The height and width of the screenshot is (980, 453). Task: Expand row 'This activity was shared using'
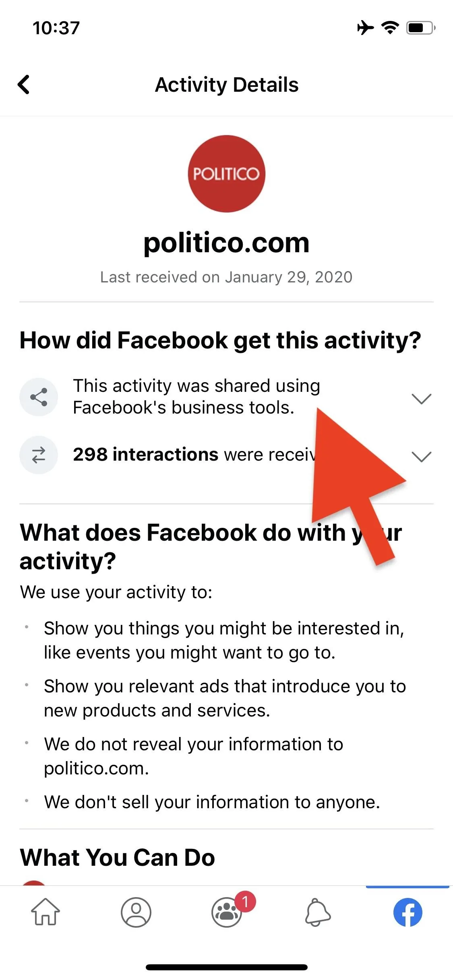coord(226,397)
